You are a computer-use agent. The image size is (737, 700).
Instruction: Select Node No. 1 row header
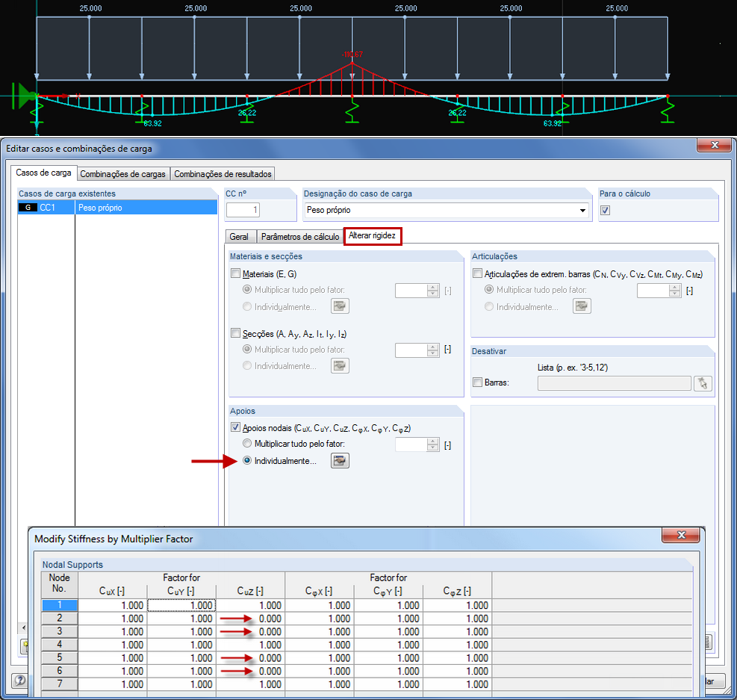[x=60, y=605]
